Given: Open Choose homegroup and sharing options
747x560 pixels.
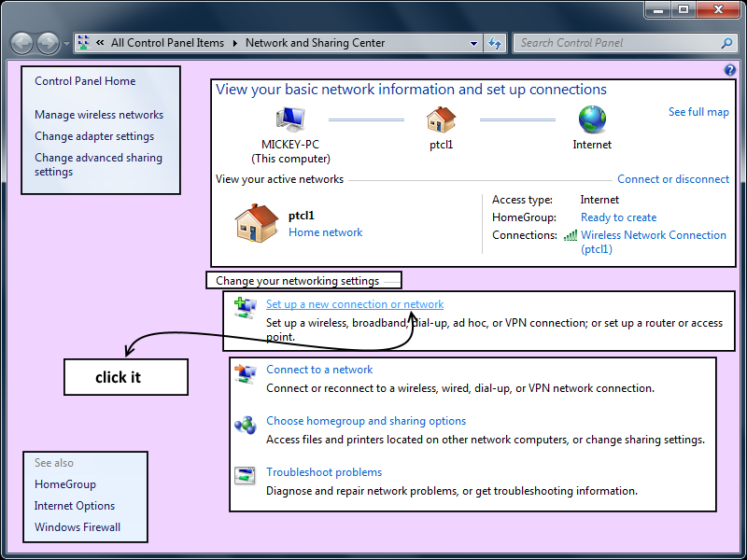Looking at the screenshot, I should 366,421.
